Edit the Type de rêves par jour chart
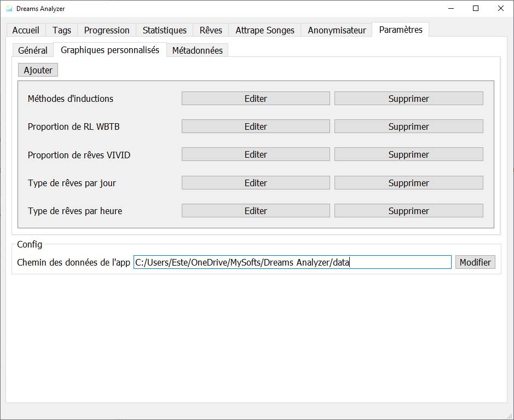 (256, 183)
